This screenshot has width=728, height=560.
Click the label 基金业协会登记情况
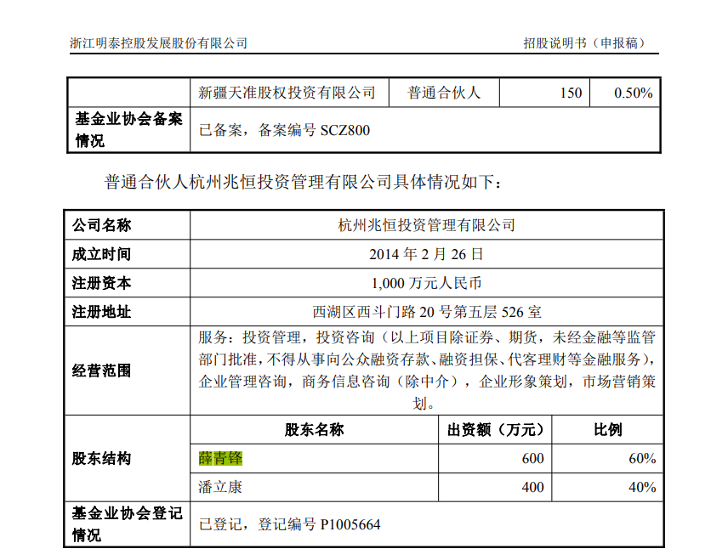(127, 524)
